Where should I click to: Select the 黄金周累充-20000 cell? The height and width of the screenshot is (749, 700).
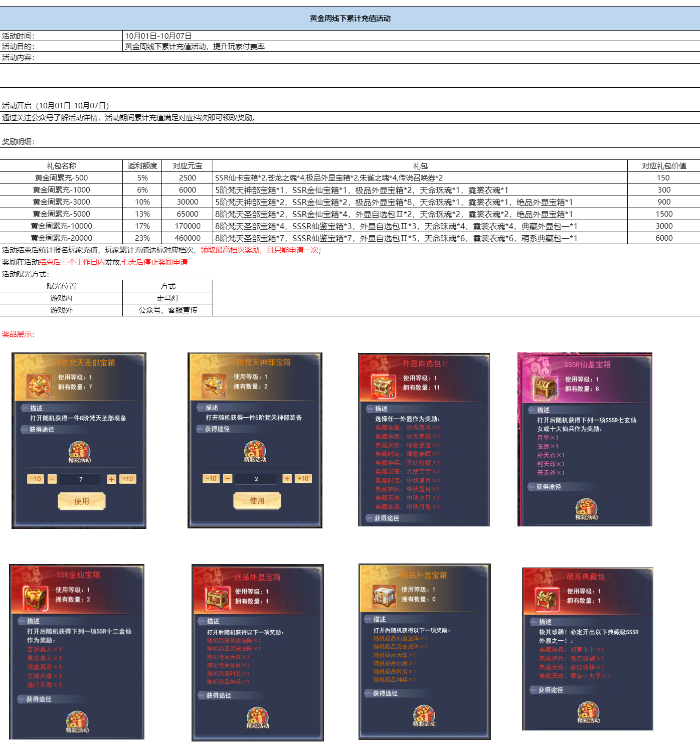coord(61,238)
